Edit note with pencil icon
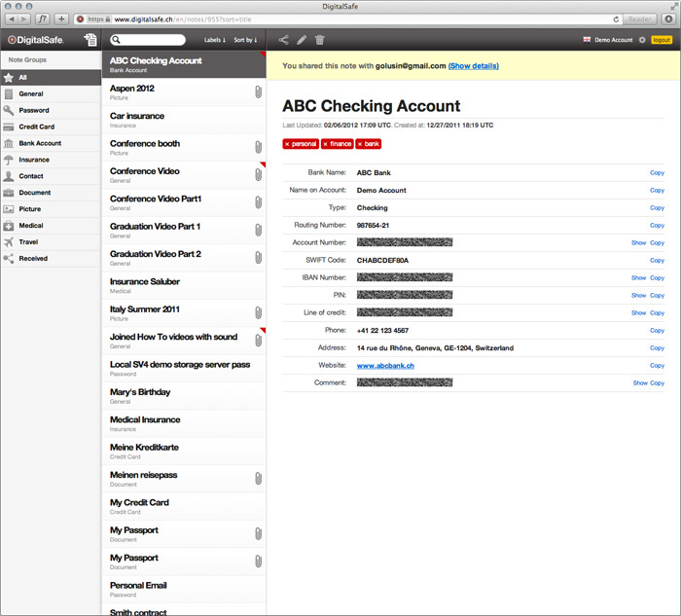Viewport: 681px width, 616px height. point(302,40)
